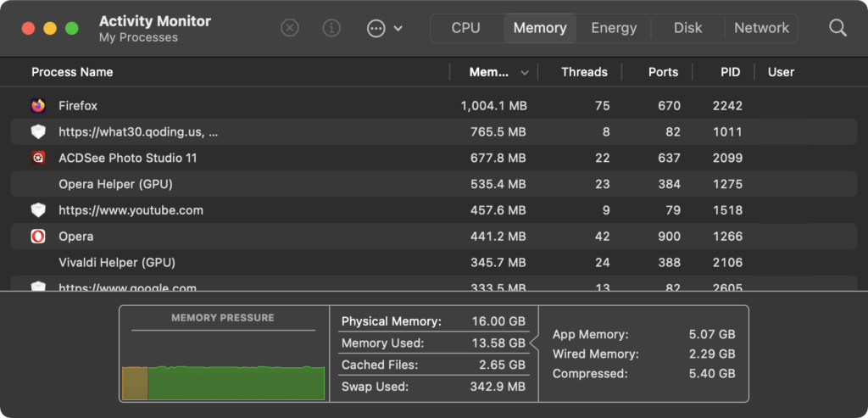This screenshot has height=418, width=868.
Task: Click the Stop process (X) toolbar icon
Action: (290, 28)
